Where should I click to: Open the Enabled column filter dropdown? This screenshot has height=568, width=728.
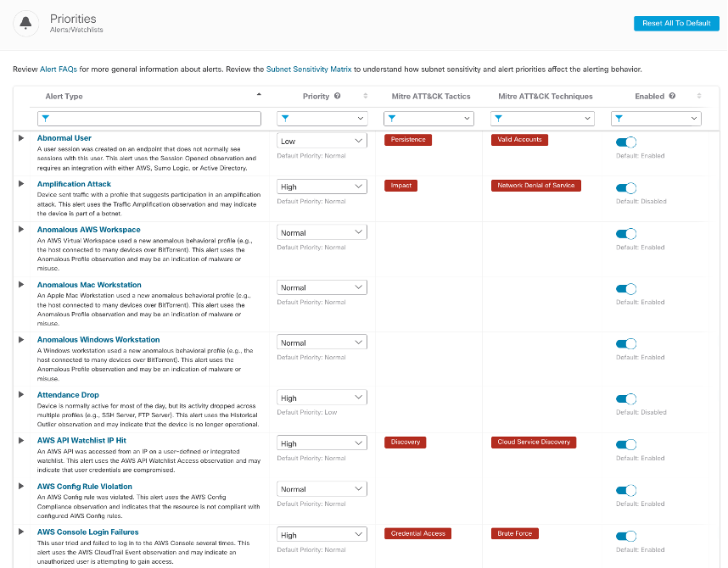click(x=656, y=119)
